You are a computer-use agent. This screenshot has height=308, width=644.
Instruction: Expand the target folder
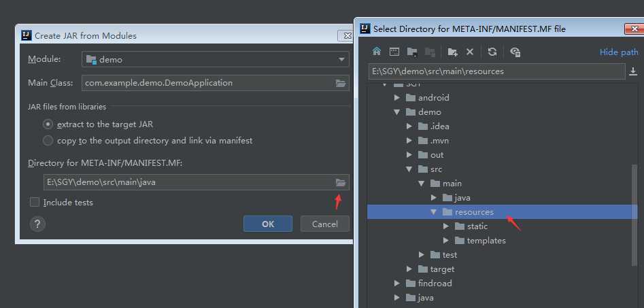409,269
